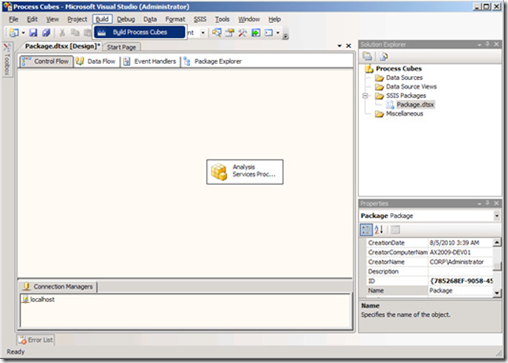Open the Package object selector dropdown

coord(496,216)
